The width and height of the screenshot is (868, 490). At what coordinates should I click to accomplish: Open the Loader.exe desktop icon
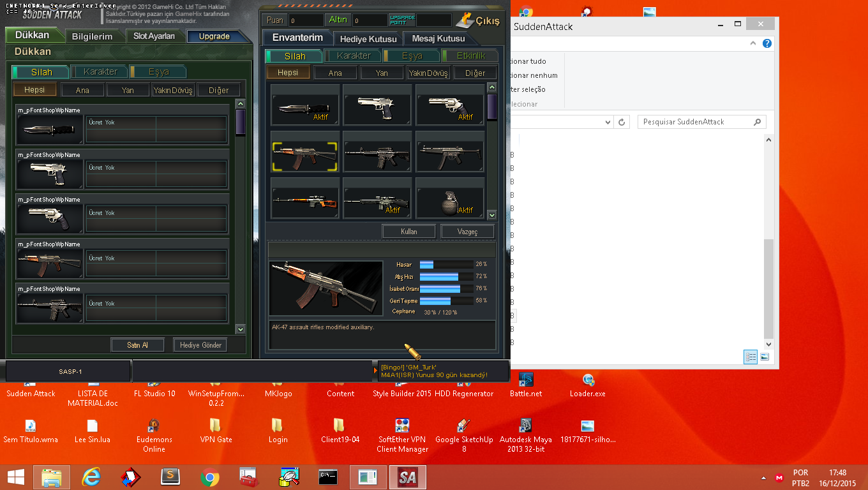[x=587, y=386]
